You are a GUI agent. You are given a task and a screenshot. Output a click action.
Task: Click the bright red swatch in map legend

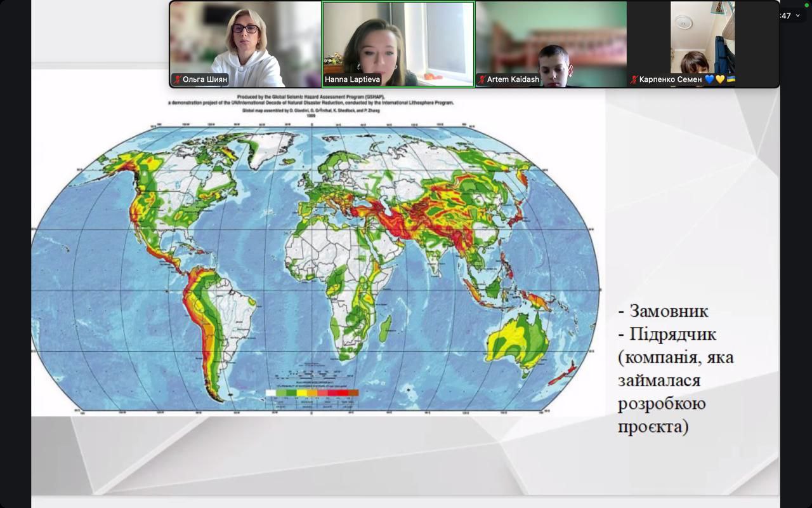343,393
